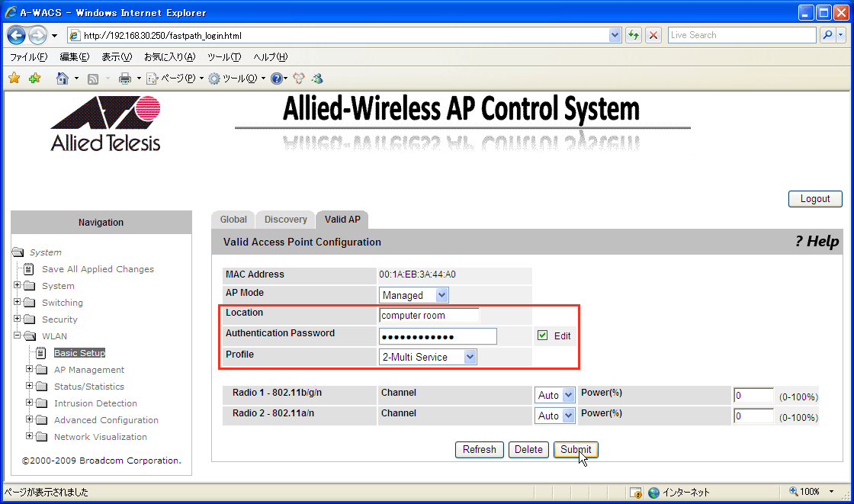
Task: Select the Valid AP tab
Action: pos(342,219)
